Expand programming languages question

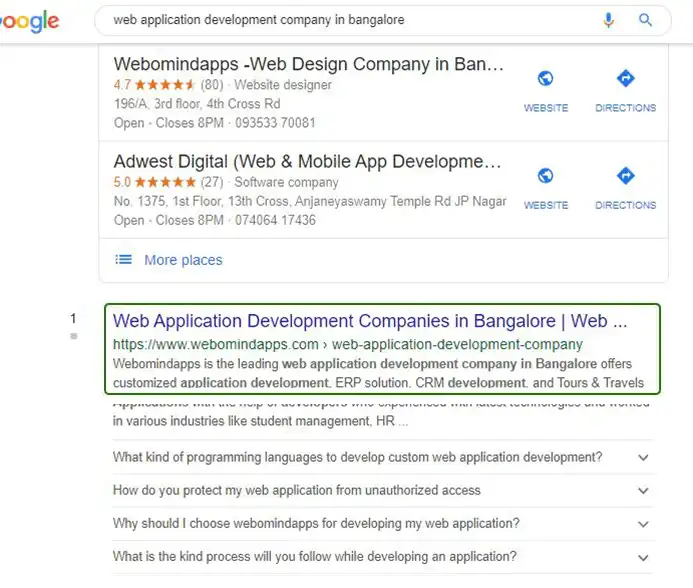pyautogui.click(x=382, y=457)
